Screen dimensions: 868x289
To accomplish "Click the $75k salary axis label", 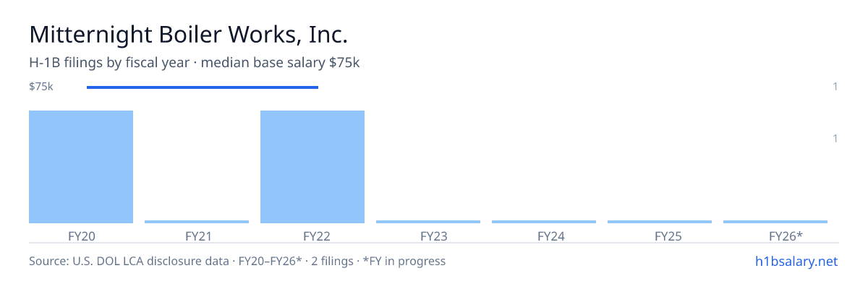I will click(41, 87).
